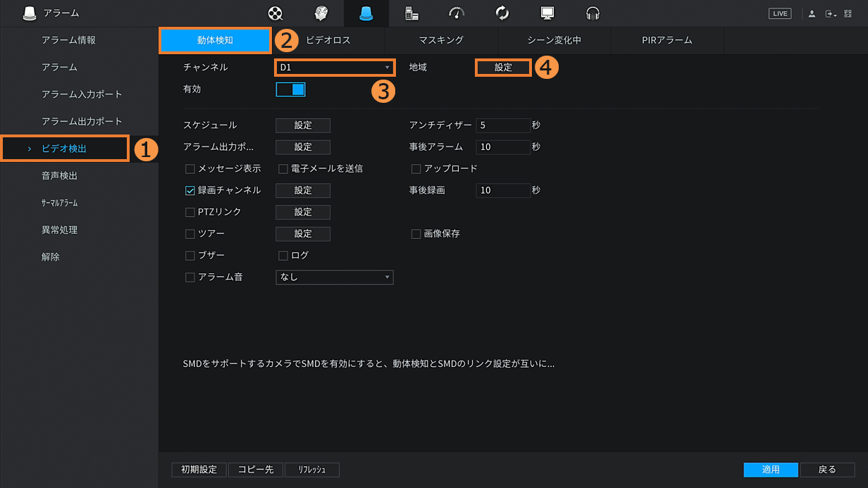Open the AI face head icon
This screenshot has height=488, width=868.
pos(321,13)
